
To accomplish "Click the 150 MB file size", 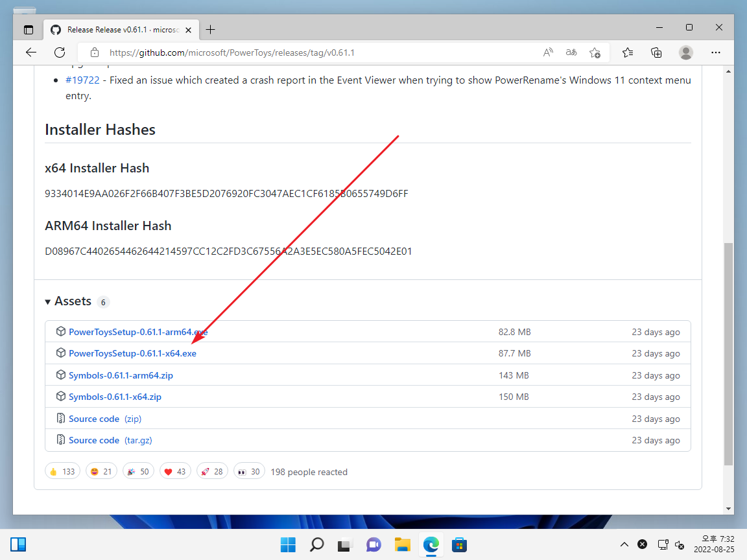I will [x=514, y=397].
